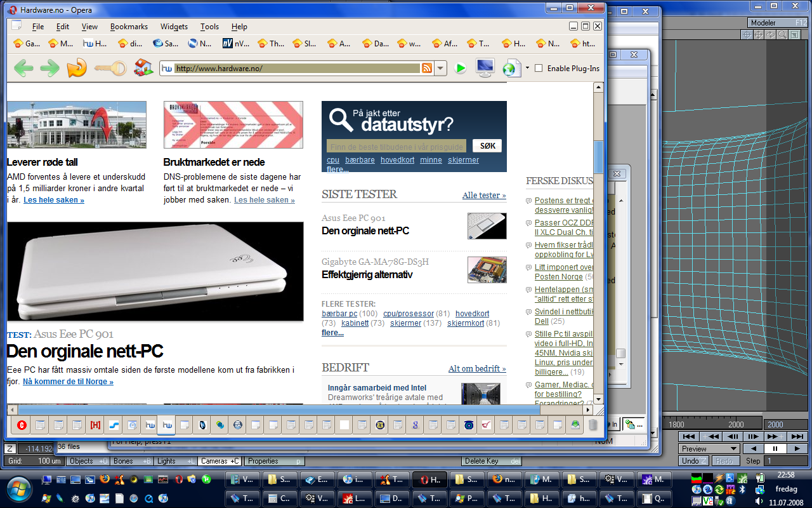
Task: Click the Windows Start orb
Action: (18, 488)
